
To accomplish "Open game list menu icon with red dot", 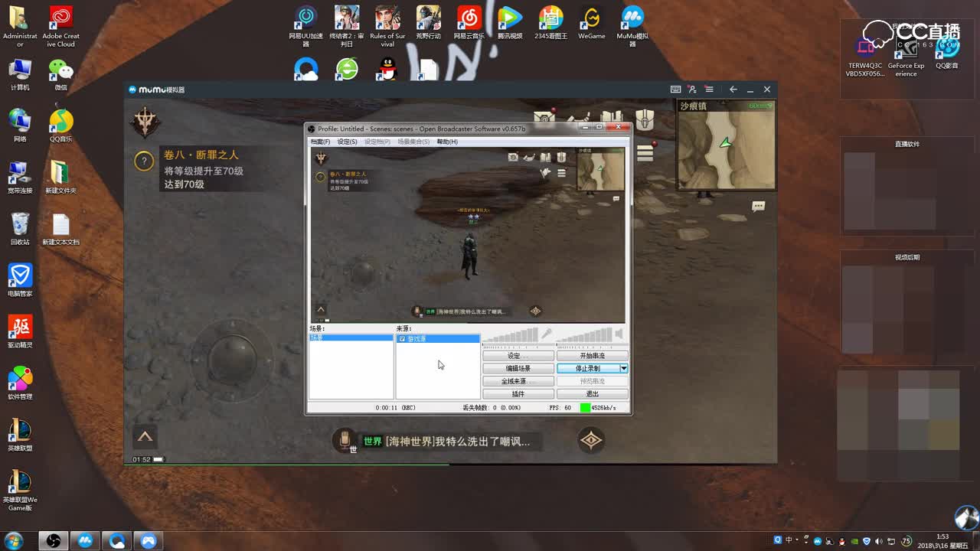I will pyautogui.click(x=645, y=152).
